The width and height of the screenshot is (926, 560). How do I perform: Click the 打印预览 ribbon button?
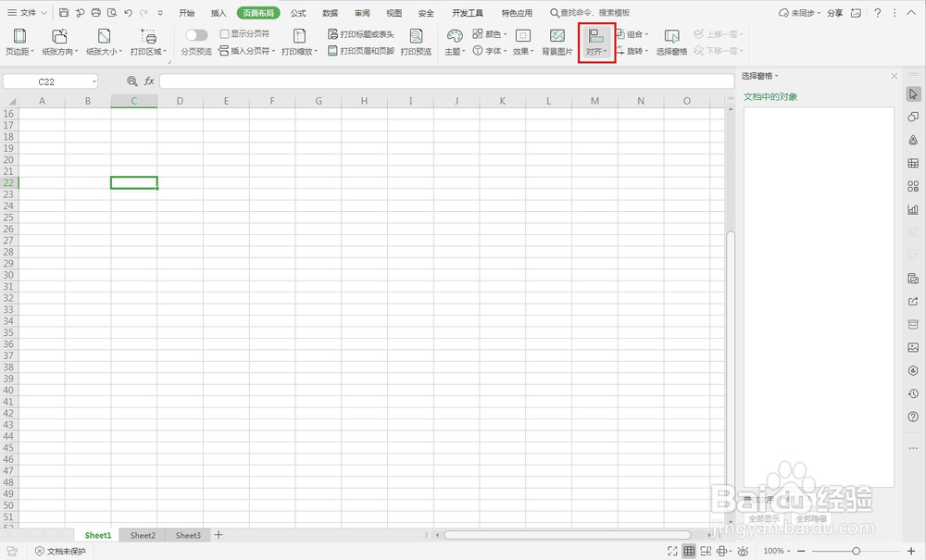416,43
